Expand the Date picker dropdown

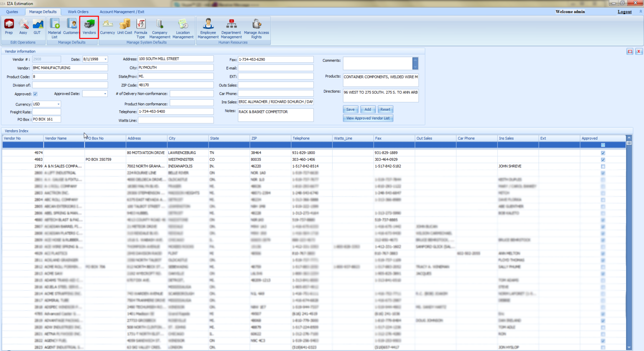105,59
